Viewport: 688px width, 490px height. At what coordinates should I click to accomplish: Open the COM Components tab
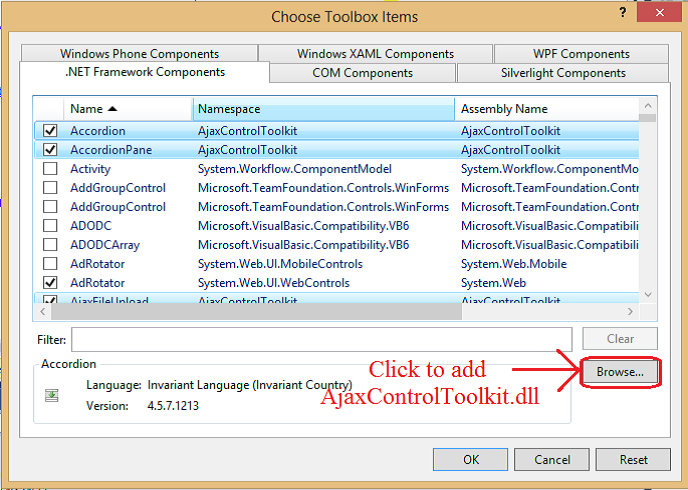tap(362, 73)
